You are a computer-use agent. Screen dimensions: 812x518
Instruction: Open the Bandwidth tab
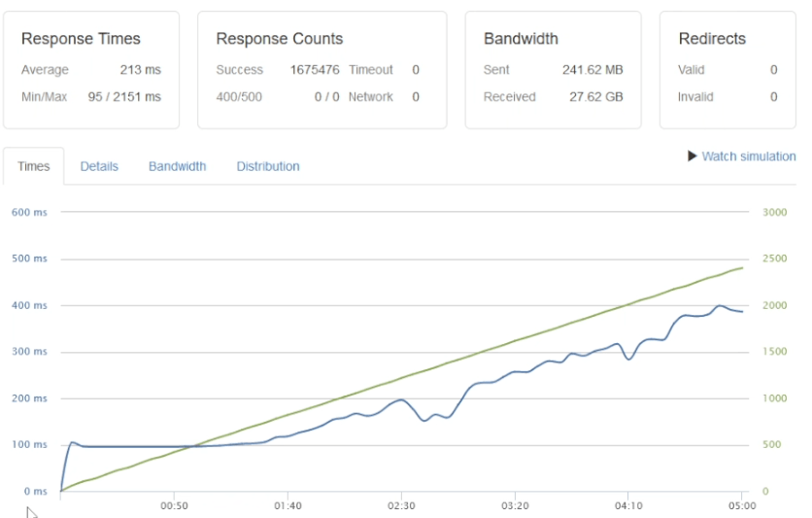click(x=177, y=166)
